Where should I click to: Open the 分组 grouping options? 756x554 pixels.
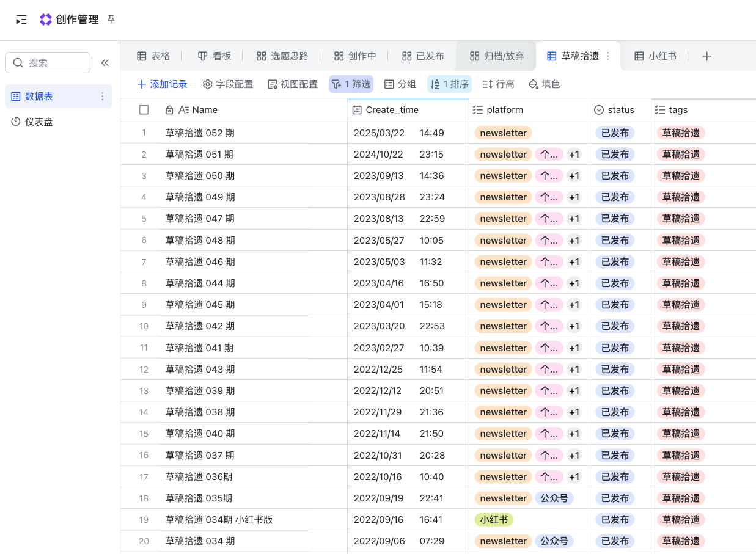tap(400, 84)
